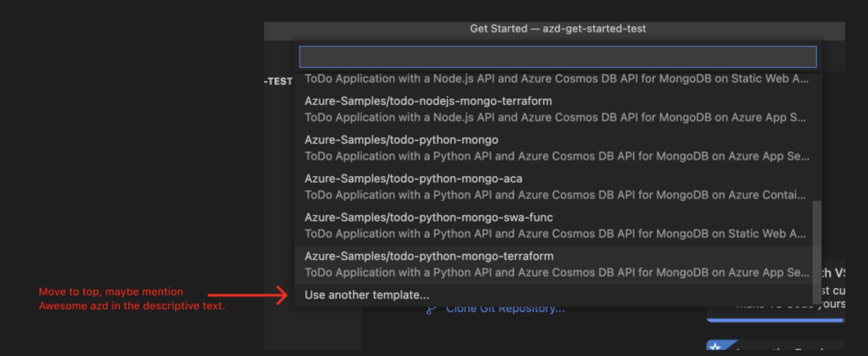Expand the -TEST explorer folder header
868x356 pixels.
coord(279,82)
